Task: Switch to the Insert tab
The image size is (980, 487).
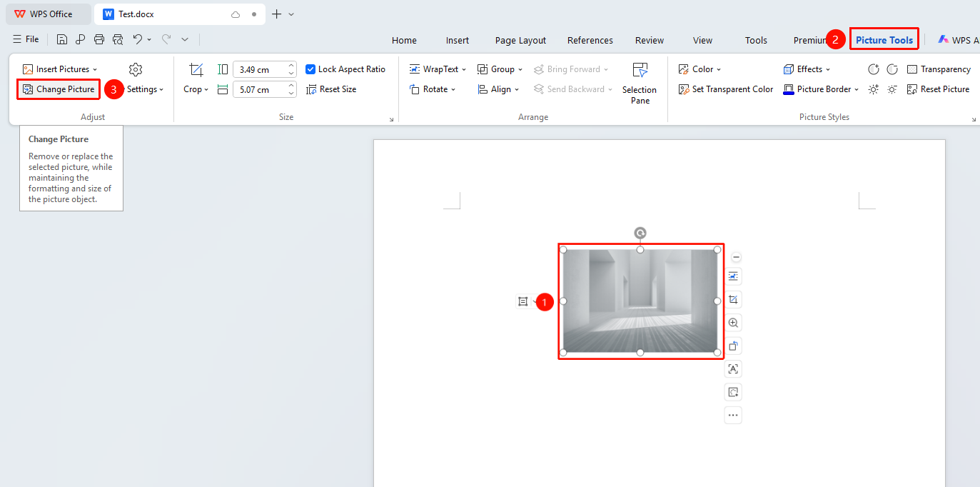Action: pyautogui.click(x=458, y=40)
